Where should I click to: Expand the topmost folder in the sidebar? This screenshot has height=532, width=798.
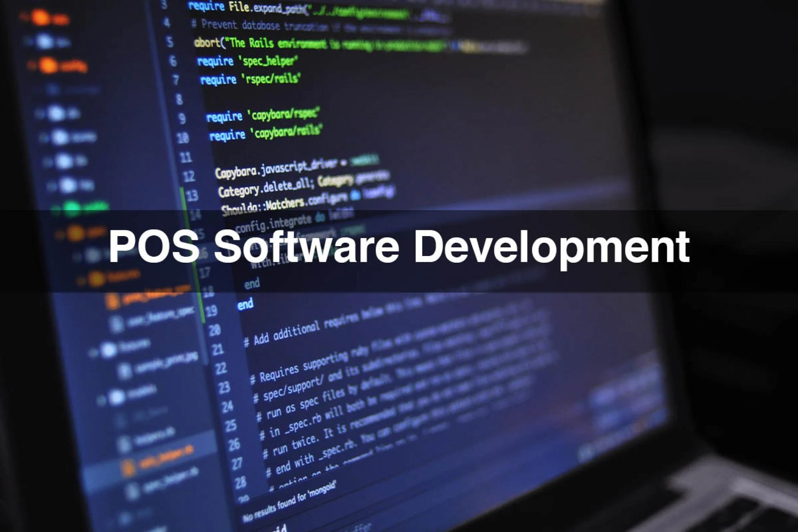pyautogui.click(x=24, y=17)
